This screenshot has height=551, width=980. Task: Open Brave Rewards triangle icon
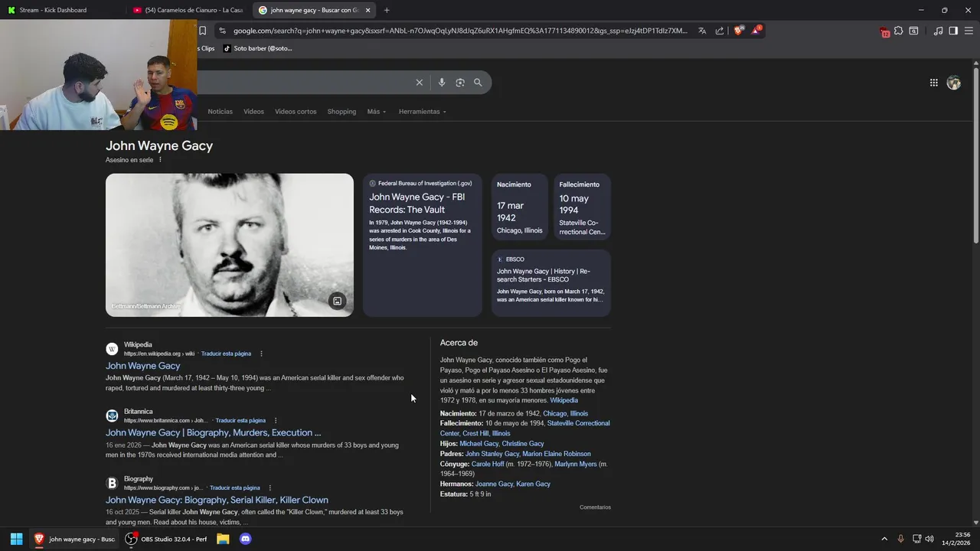(x=756, y=31)
